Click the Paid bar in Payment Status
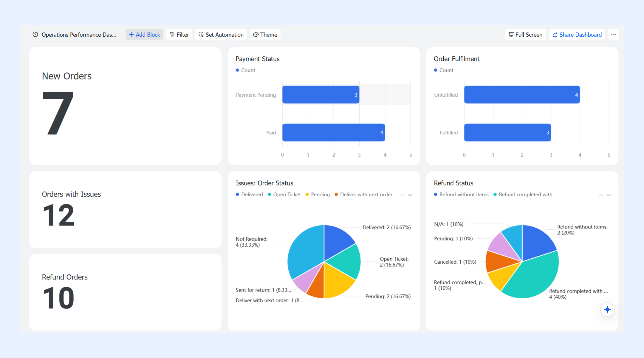 [x=334, y=132]
